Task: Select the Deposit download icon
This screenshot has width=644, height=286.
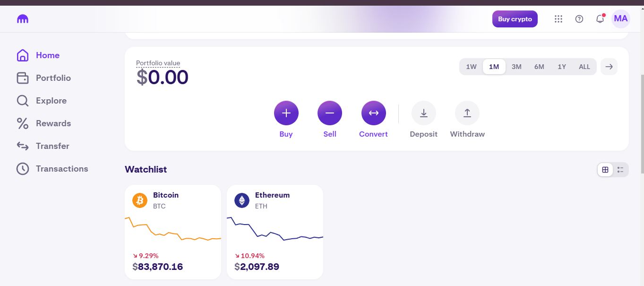Action: pyautogui.click(x=424, y=113)
